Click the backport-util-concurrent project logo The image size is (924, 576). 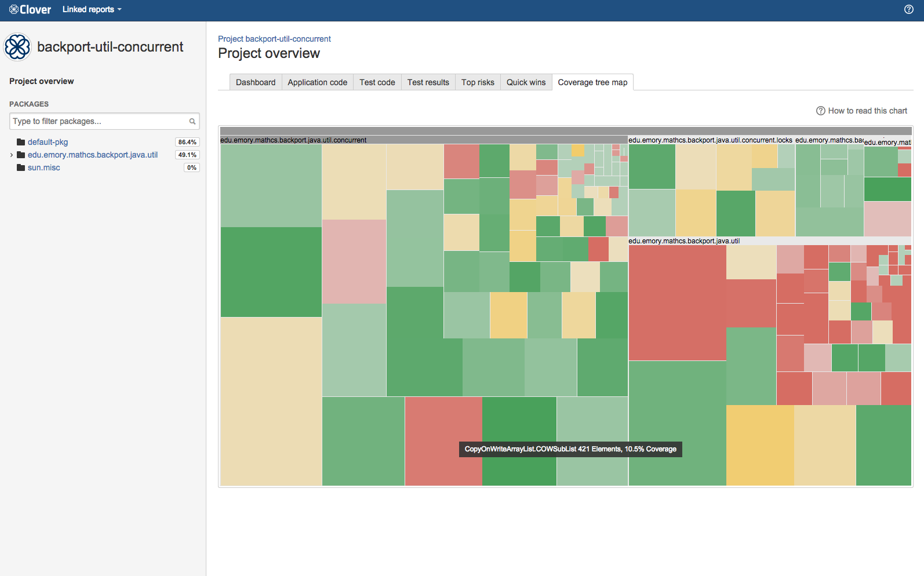(17, 47)
